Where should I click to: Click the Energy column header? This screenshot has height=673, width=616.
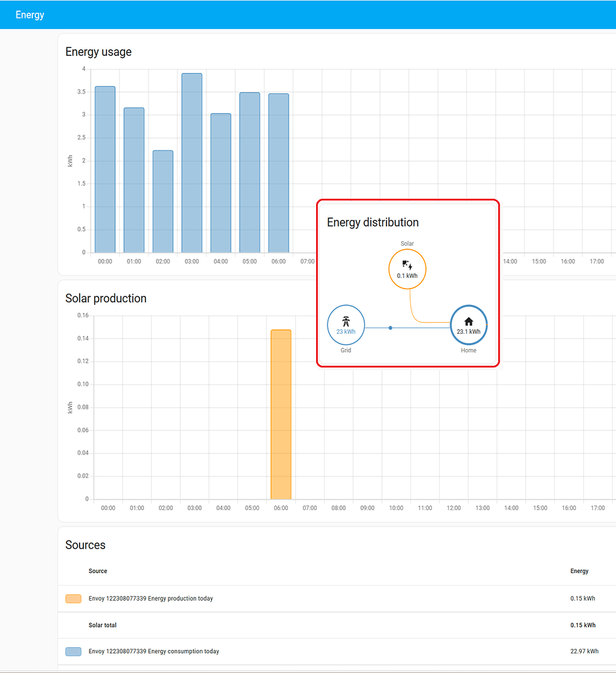click(x=579, y=570)
